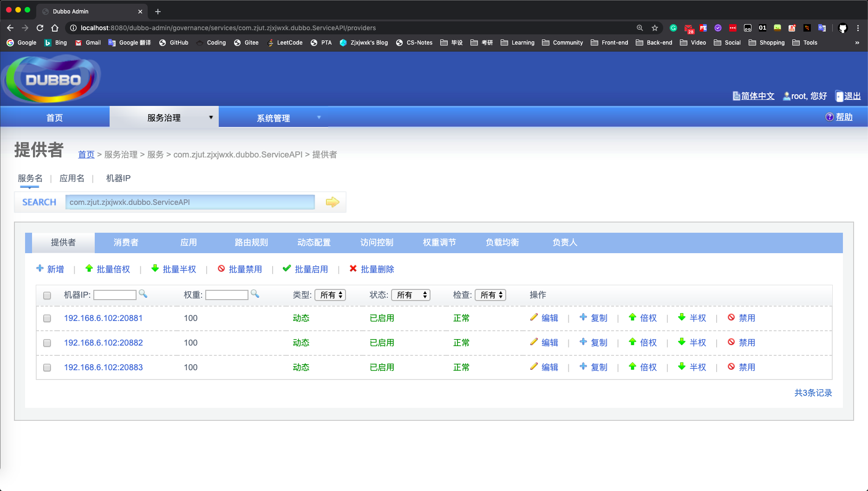Screen dimensions: 868x491
Task: Select the 机器IP search type tab
Action: tap(118, 178)
